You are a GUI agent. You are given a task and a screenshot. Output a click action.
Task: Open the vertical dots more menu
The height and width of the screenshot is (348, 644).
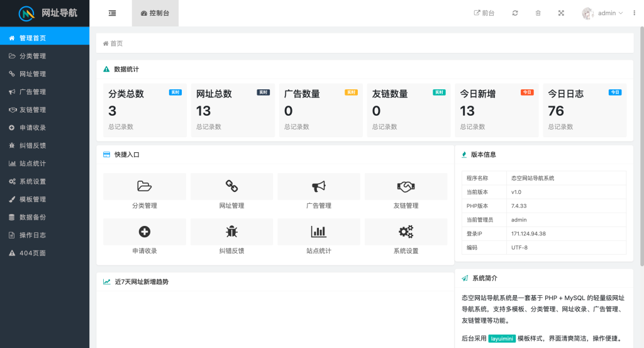coord(634,13)
